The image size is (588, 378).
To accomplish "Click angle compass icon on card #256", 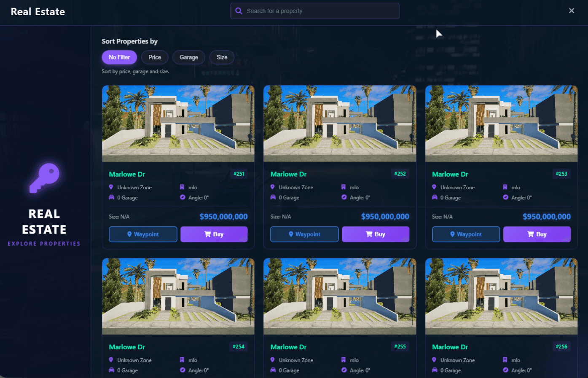I will point(505,370).
